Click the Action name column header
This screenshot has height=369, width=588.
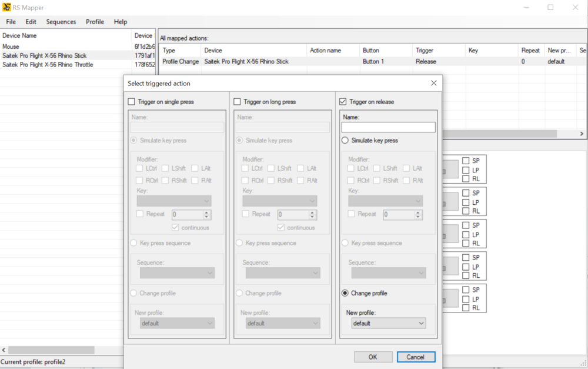(x=333, y=50)
